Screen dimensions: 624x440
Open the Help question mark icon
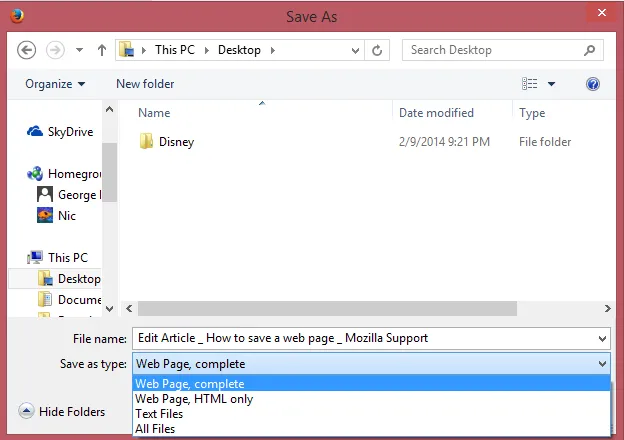[593, 84]
